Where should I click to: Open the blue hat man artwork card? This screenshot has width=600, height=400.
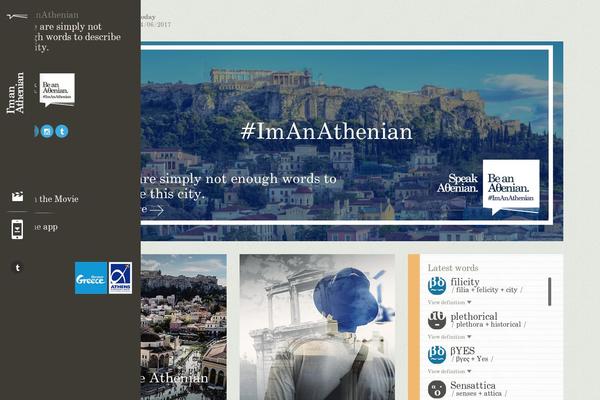click(x=317, y=327)
